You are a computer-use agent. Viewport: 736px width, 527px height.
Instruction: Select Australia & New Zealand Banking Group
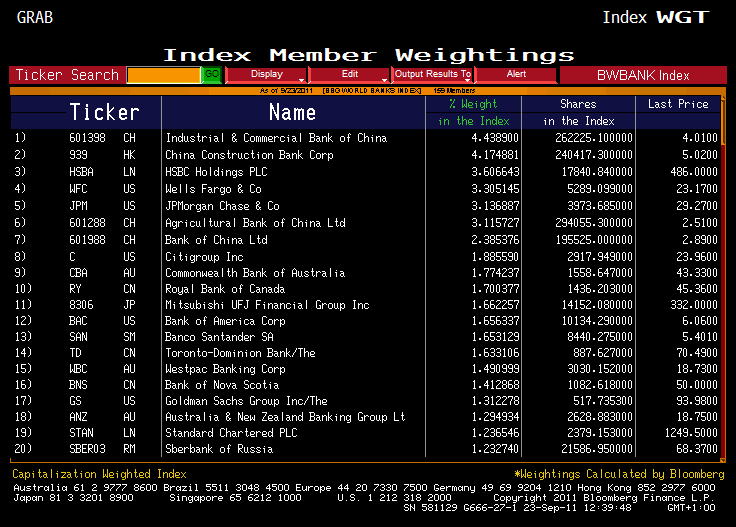285,417
